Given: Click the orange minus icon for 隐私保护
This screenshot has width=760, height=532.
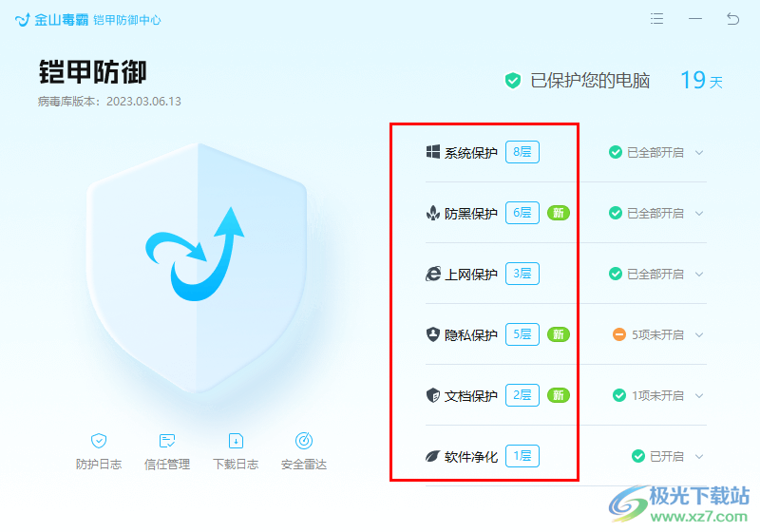Looking at the screenshot, I should (x=619, y=334).
